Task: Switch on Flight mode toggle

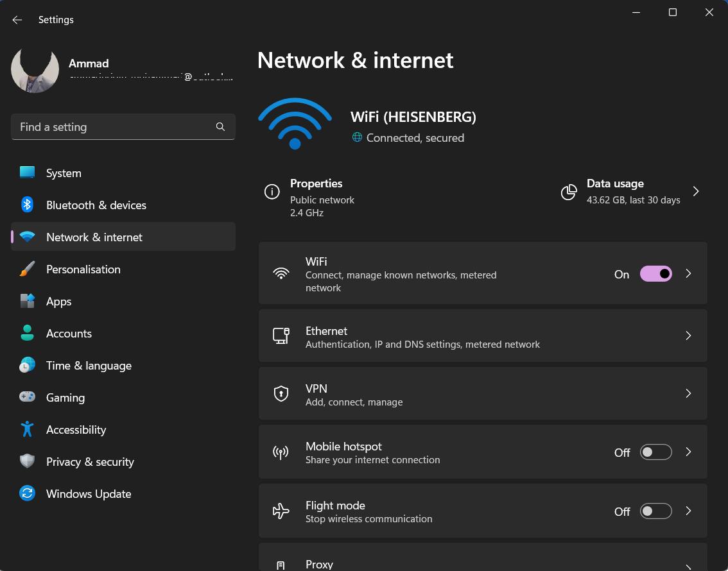Action: 655,511
